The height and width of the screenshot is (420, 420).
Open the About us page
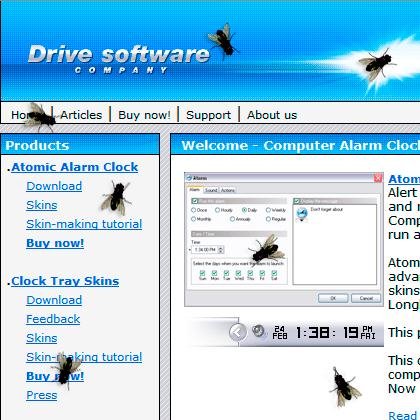(272, 115)
